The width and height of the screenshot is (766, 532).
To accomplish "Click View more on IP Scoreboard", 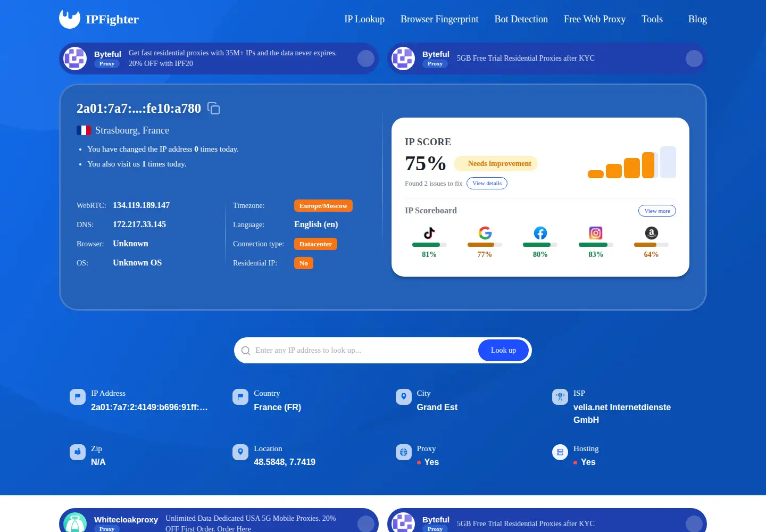I will tap(657, 211).
